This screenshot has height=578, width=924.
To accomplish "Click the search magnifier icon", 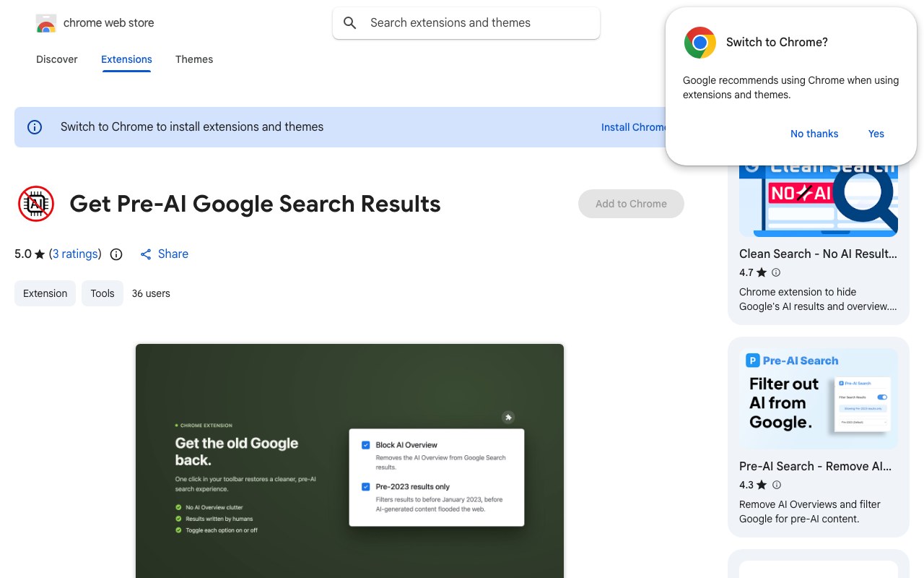I will pos(350,23).
